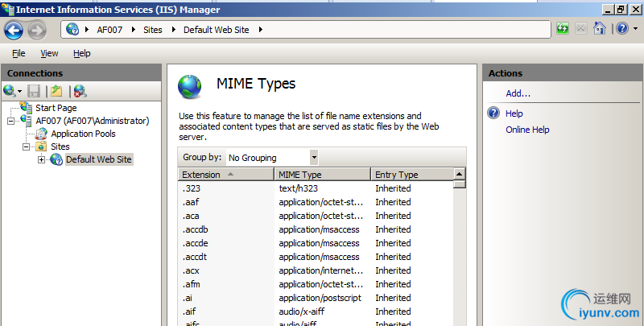Click the blue Help icon in Actions
This screenshot has width=644, height=326.
pos(493,113)
